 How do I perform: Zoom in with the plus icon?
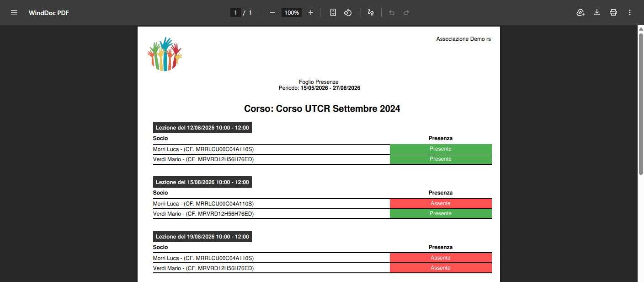click(311, 12)
